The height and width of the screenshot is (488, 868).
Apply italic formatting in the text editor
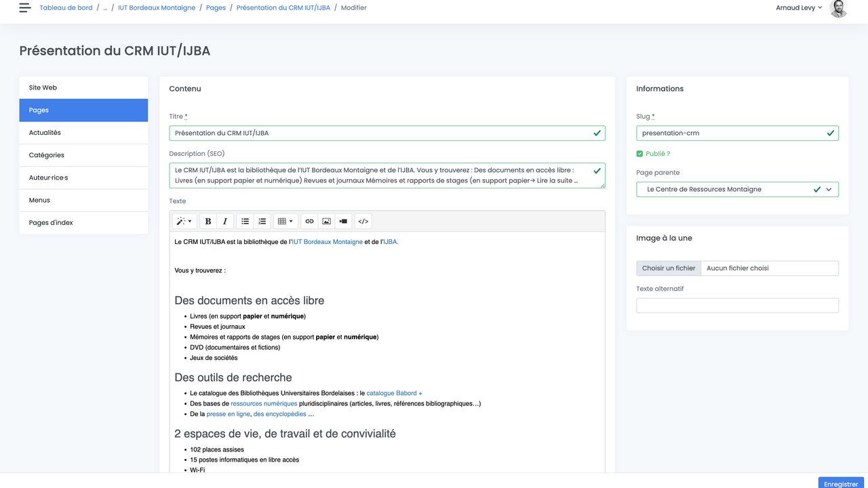pyautogui.click(x=224, y=221)
